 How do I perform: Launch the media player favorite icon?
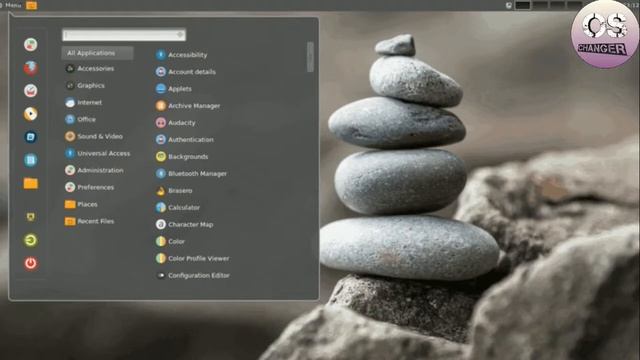tap(31, 114)
